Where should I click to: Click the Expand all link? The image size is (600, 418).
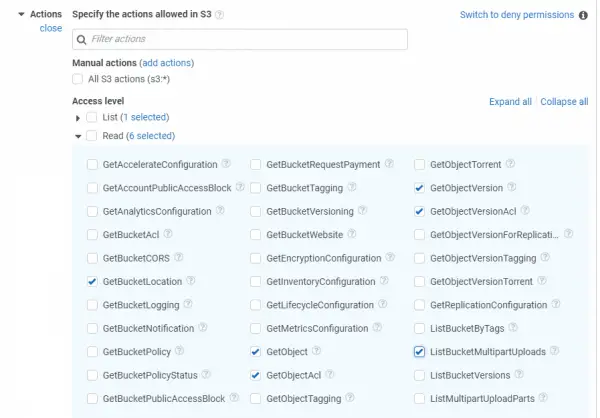tap(510, 102)
